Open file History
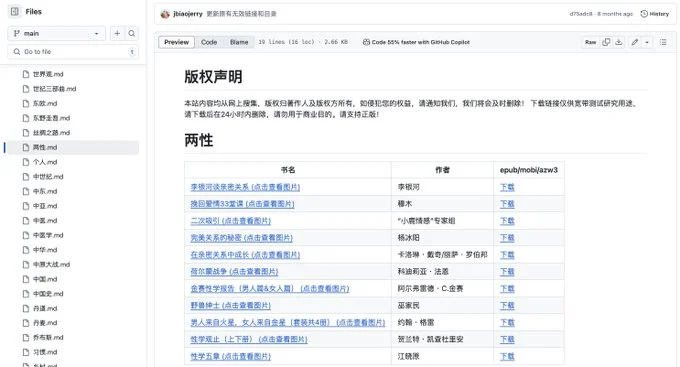This screenshot has width=680, height=367. click(x=655, y=14)
